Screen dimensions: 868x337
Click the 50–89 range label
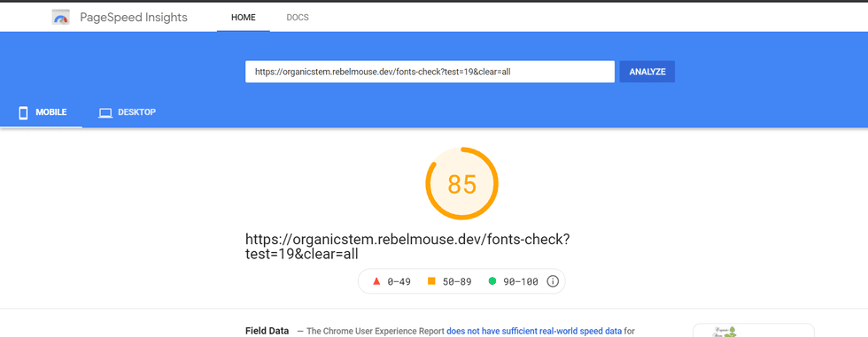[457, 282]
